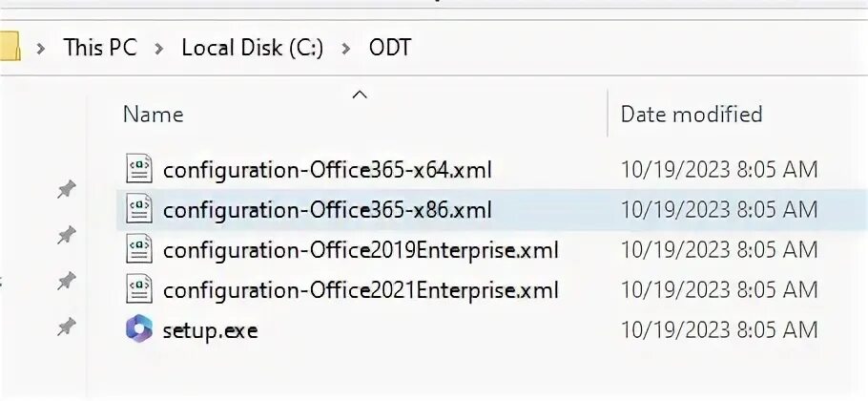Click the XML icon for configuration-Office2019Enterprise.xml
The width and height of the screenshot is (868, 401).
pyautogui.click(x=139, y=249)
